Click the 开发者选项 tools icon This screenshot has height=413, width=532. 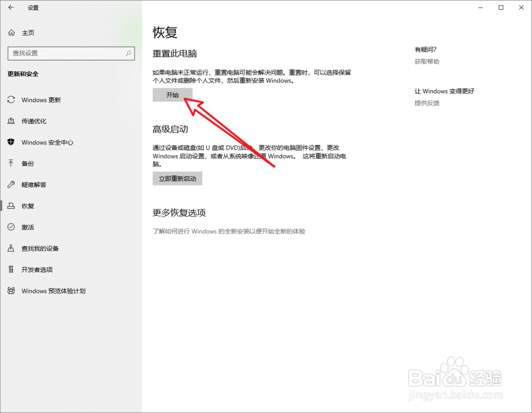pyautogui.click(x=11, y=269)
